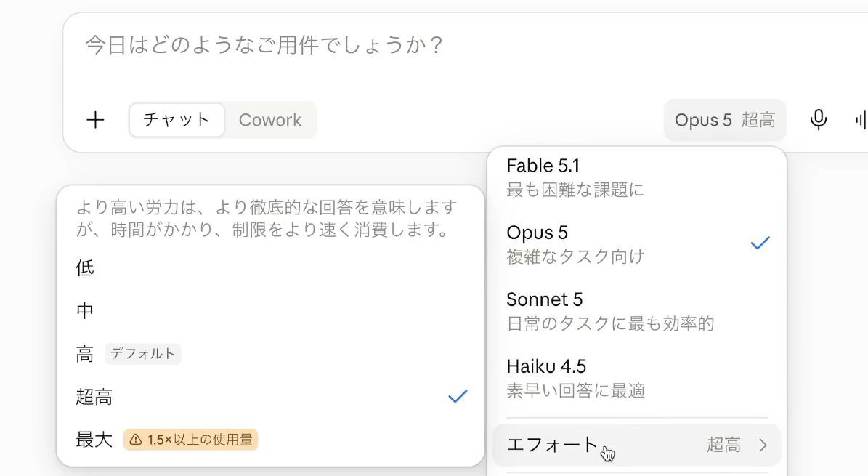Choose the 高 default effort level
The height and width of the screenshot is (476, 868).
point(271,353)
